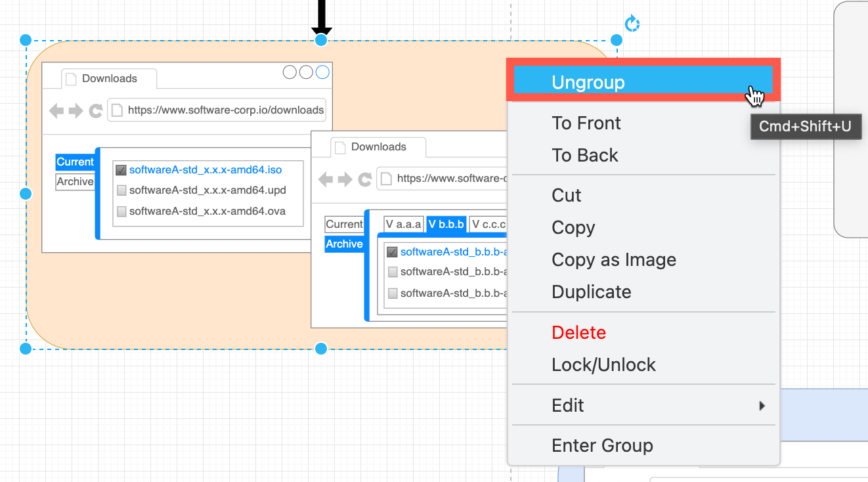Click the page icon on the first Downloads tab
Screen dimensions: 868x482
(x=72, y=79)
